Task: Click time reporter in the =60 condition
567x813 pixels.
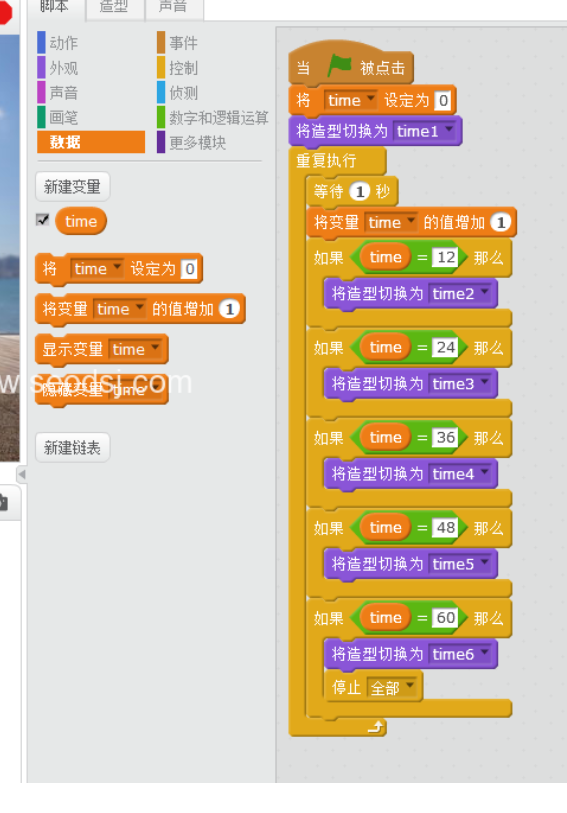Action: [x=386, y=618]
